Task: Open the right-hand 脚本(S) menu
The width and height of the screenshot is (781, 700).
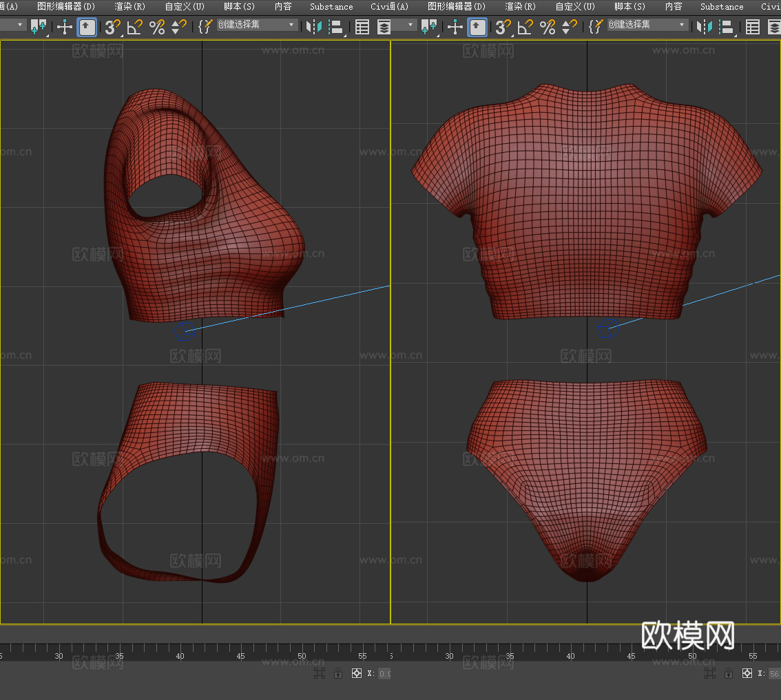Action: (x=630, y=6)
